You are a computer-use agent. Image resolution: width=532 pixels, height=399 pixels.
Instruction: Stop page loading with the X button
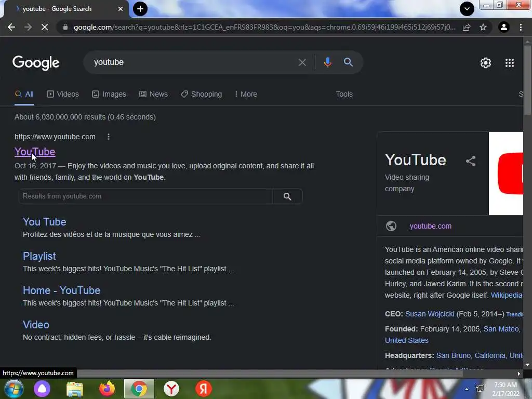pos(45,27)
